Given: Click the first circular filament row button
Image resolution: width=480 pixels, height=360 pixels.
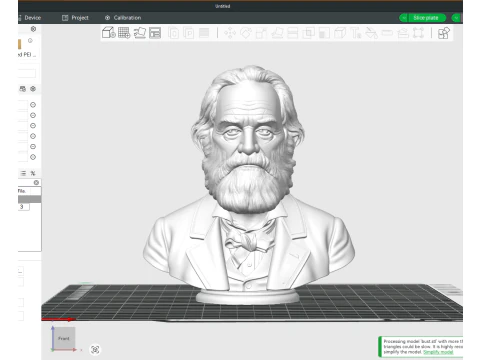Looking at the screenshot, I should coord(33,105).
